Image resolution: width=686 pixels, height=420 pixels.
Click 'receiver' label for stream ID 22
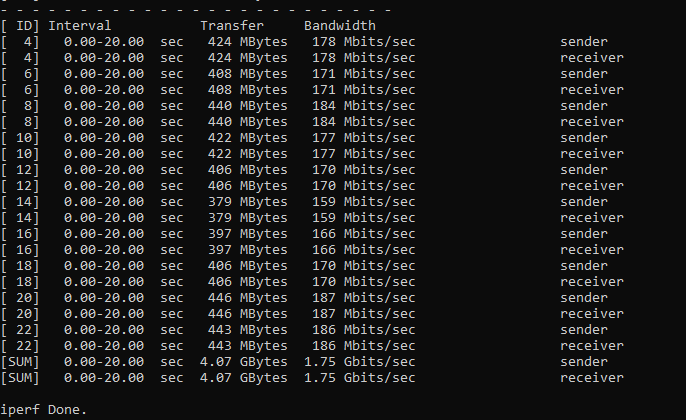[x=592, y=345]
